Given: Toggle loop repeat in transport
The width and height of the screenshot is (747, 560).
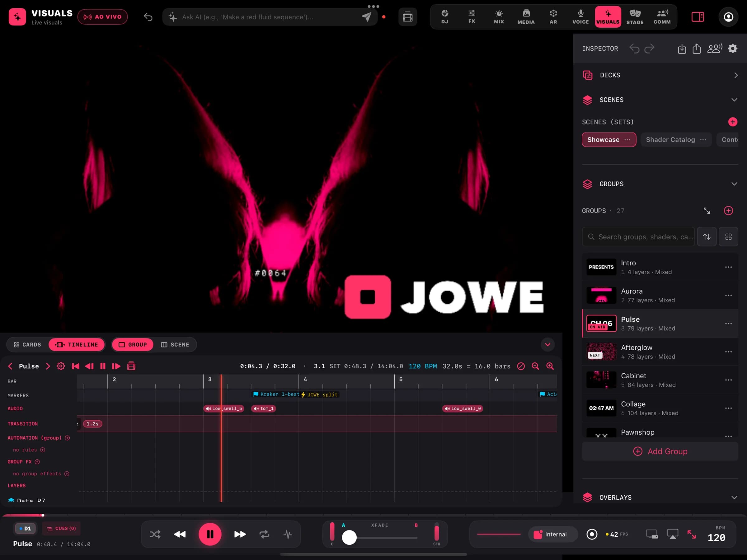Looking at the screenshot, I should (x=264, y=534).
